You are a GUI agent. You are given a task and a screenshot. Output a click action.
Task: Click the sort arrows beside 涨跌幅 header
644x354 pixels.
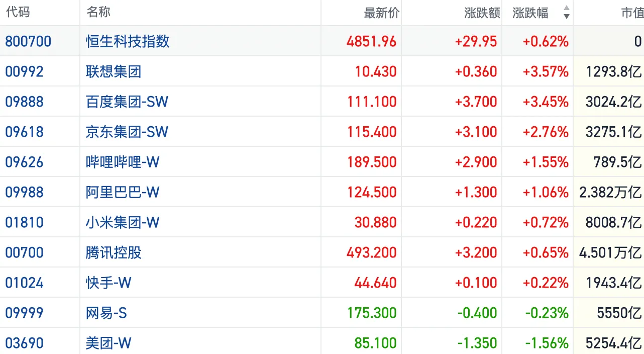566,13
